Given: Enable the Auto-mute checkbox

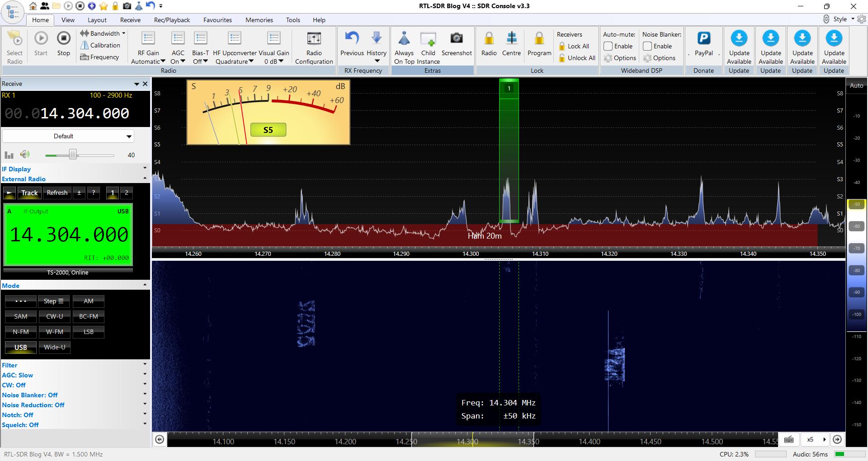Looking at the screenshot, I should 608,46.
